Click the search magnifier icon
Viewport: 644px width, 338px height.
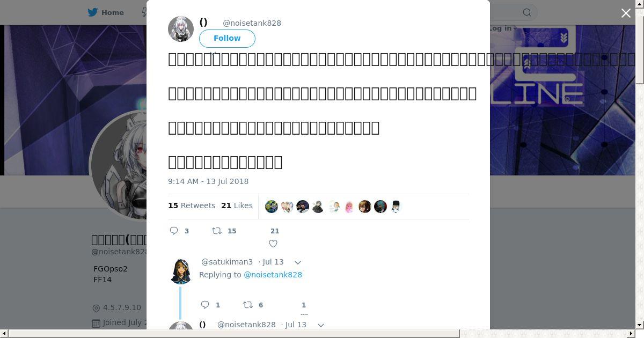[527, 12]
